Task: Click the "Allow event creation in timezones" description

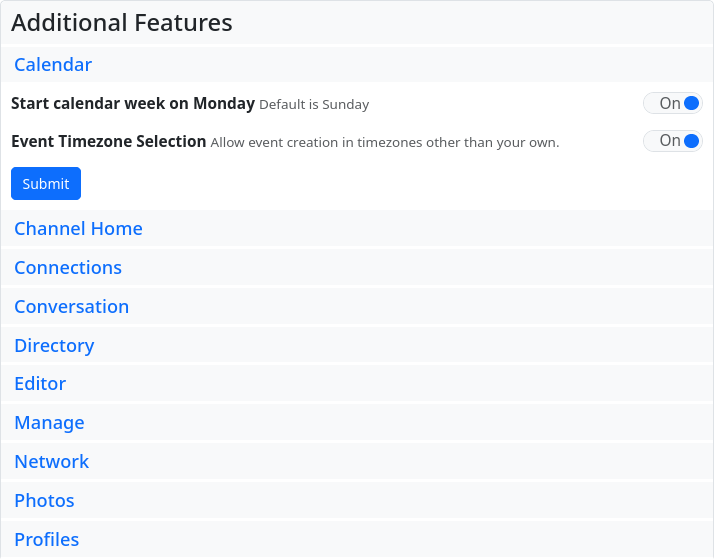Action: coord(384,143)
